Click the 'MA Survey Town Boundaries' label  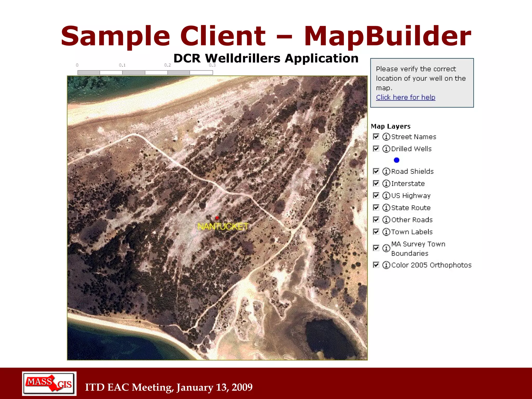418,249
